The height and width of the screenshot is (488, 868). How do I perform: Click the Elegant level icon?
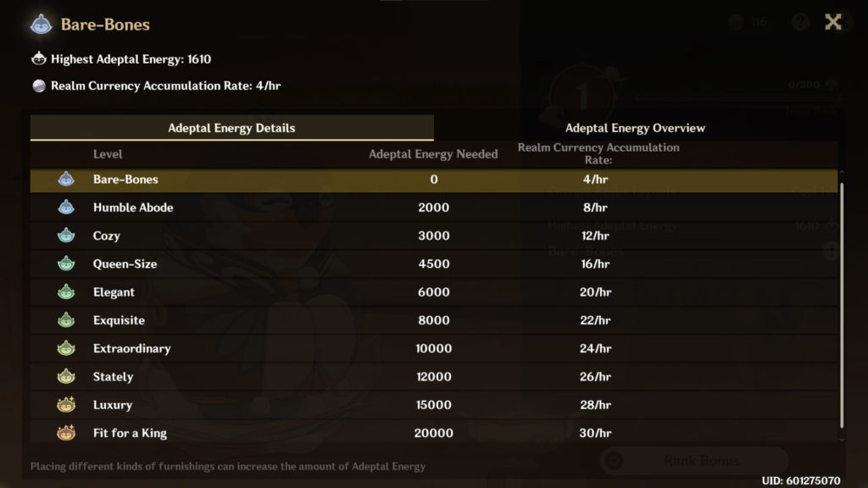pyautogui.click(x=66, y=292)
